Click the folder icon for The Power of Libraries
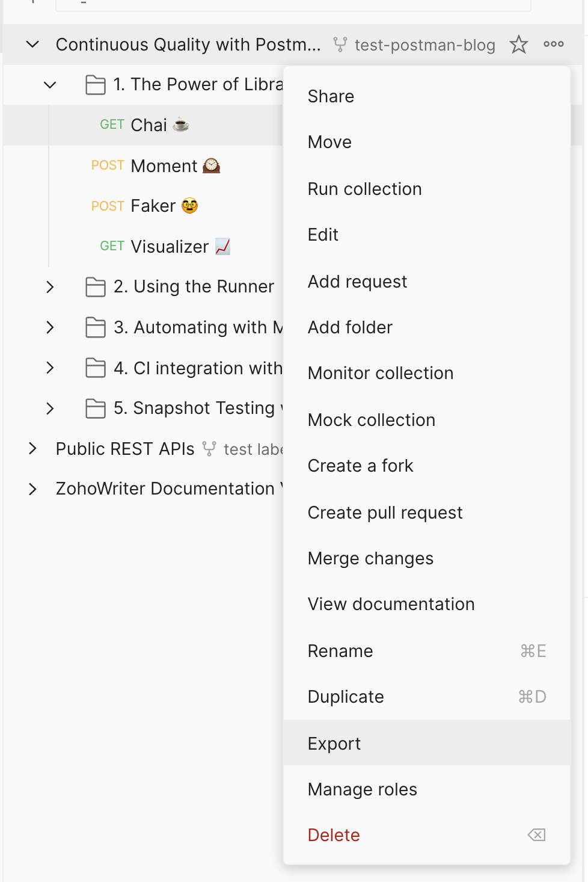 pos(96,85)
